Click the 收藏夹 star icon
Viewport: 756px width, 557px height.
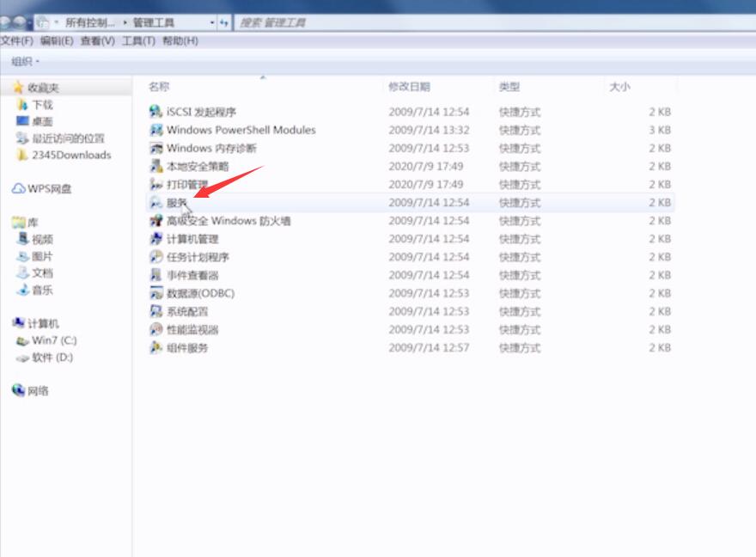pyautogui.click(x=18, y=88)
